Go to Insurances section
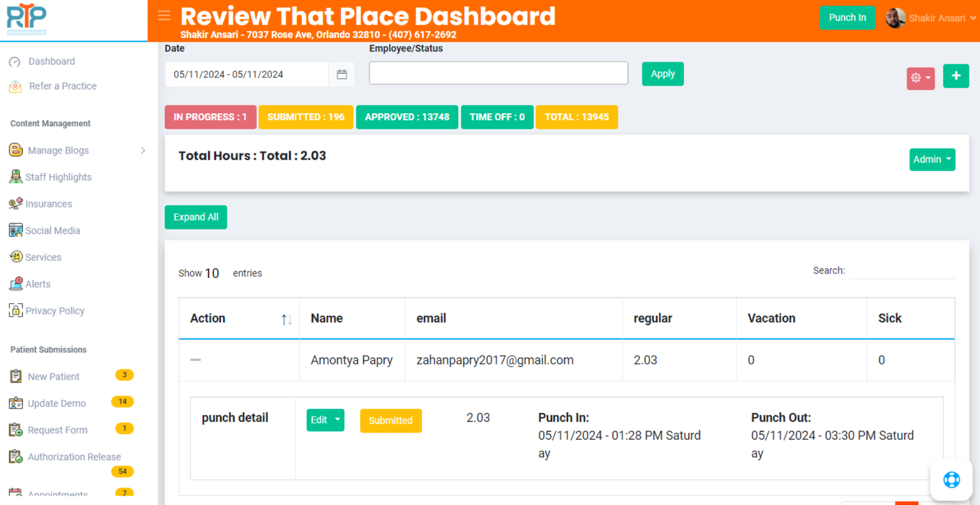 pyautogui.click(x=48, y=204)
